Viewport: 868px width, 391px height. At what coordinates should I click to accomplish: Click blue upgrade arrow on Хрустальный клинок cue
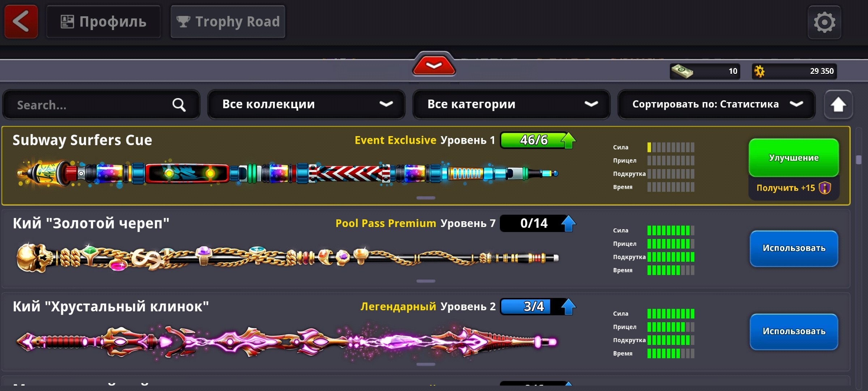(x=569, y=307)
